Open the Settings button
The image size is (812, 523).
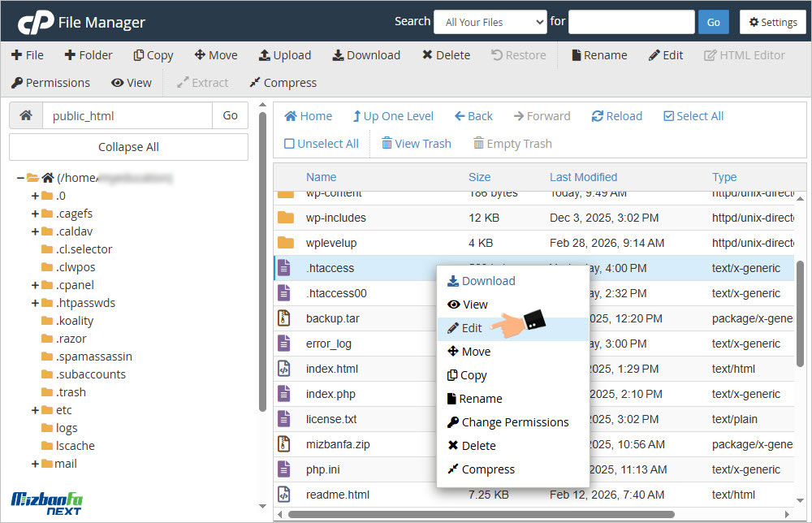coord(772,22)
